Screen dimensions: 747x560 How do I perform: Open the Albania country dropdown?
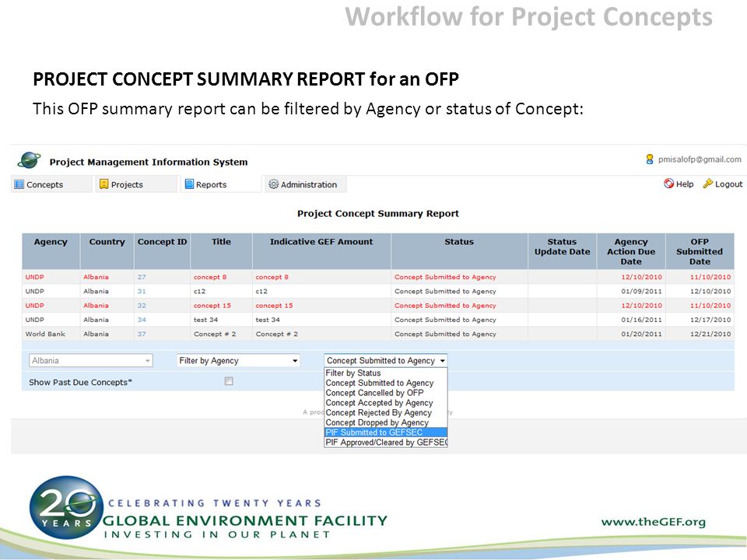(x=90, y=360)
